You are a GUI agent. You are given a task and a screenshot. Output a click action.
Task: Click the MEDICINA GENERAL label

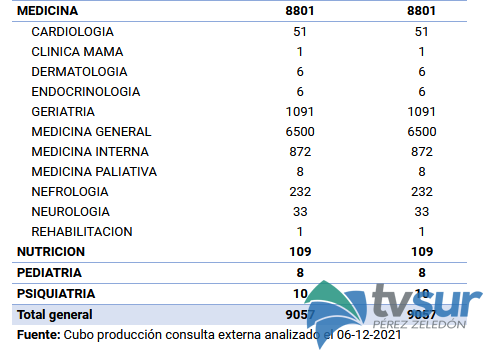(x=91, y=132)
